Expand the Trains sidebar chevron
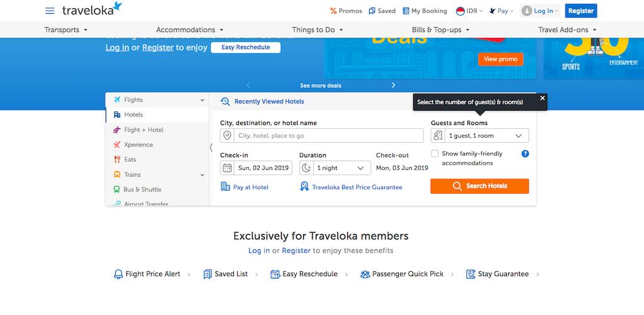The image size is (644, 315). pyautogui.click(x=202, y=175)
